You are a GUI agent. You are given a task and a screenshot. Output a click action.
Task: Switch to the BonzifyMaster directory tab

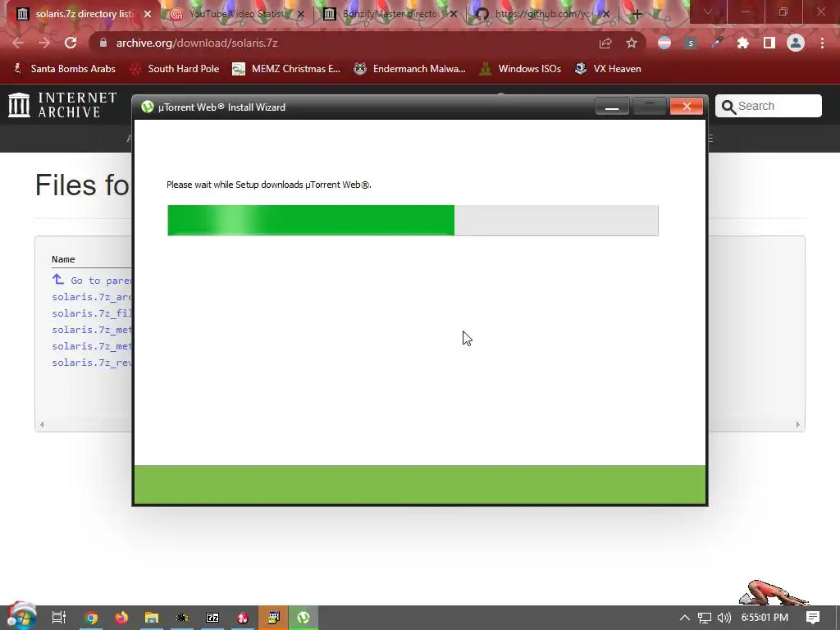(390, 14)
